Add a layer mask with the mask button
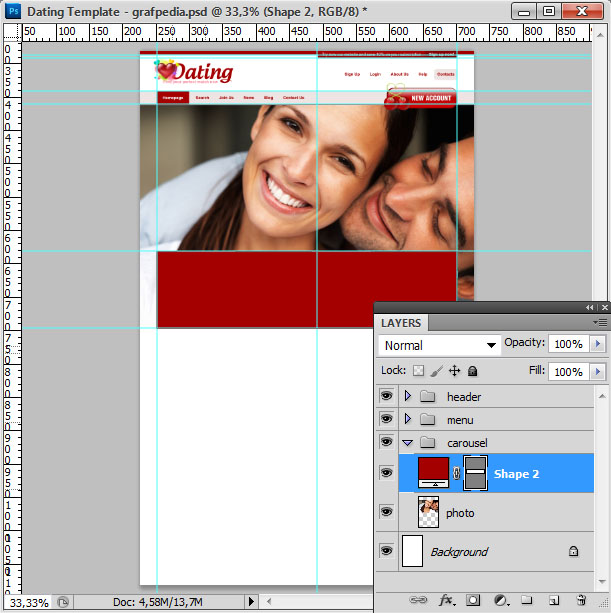The width and height of the screenshot is (611, 613). (473, 600)
